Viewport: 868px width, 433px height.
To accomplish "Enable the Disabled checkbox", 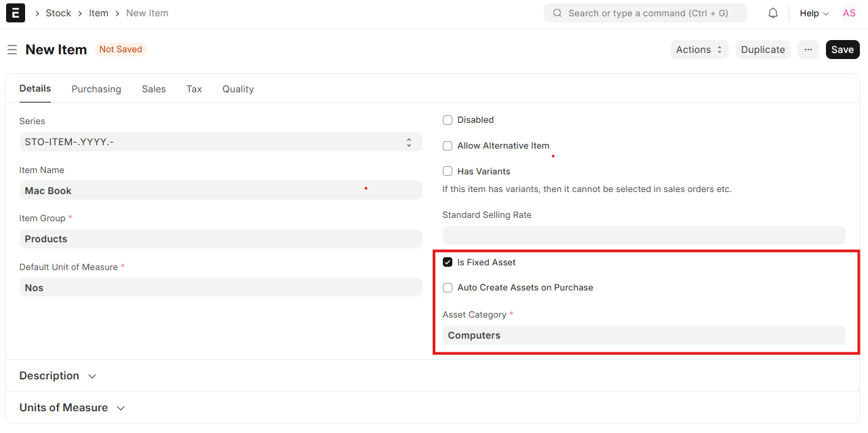I will pos(448,120).
